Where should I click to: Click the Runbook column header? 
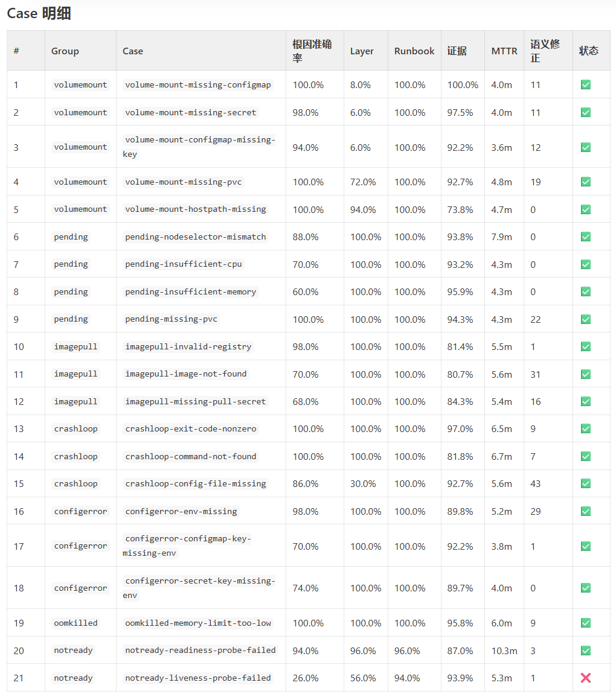tap(414, 51)
